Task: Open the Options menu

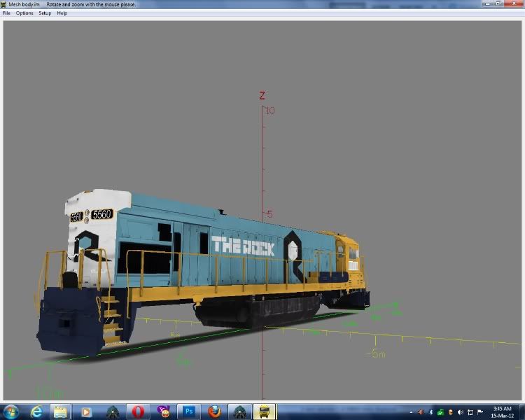Action: tap(24, 13)
